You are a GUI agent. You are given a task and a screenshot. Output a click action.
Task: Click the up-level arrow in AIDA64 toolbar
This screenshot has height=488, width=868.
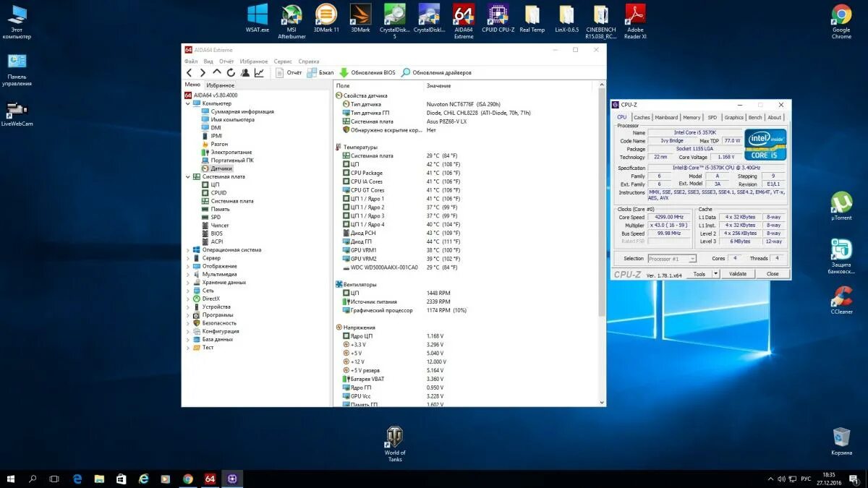tap(217, 72)
